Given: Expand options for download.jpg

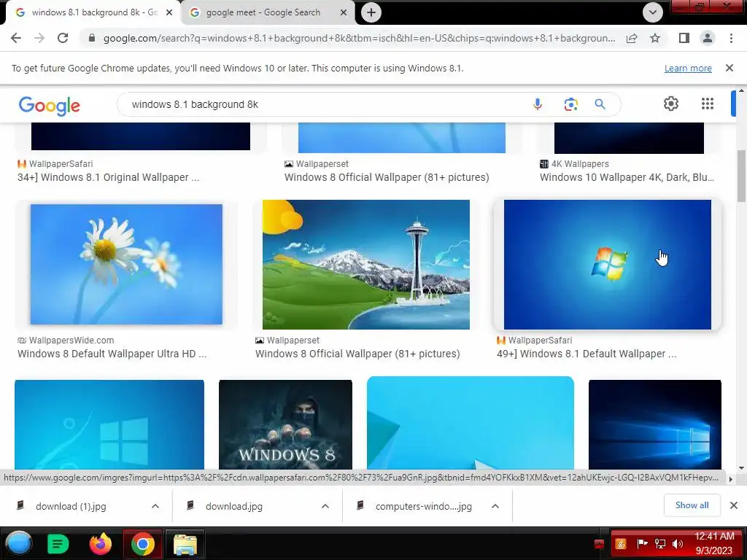Looking at the screenshot, I should (325, 506).
